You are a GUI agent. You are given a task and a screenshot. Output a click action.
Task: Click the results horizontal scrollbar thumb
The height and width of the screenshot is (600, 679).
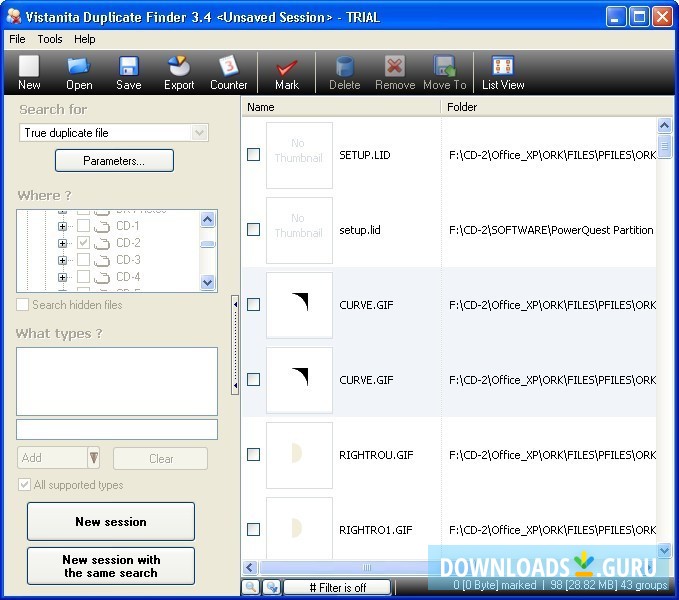(366, 567)
